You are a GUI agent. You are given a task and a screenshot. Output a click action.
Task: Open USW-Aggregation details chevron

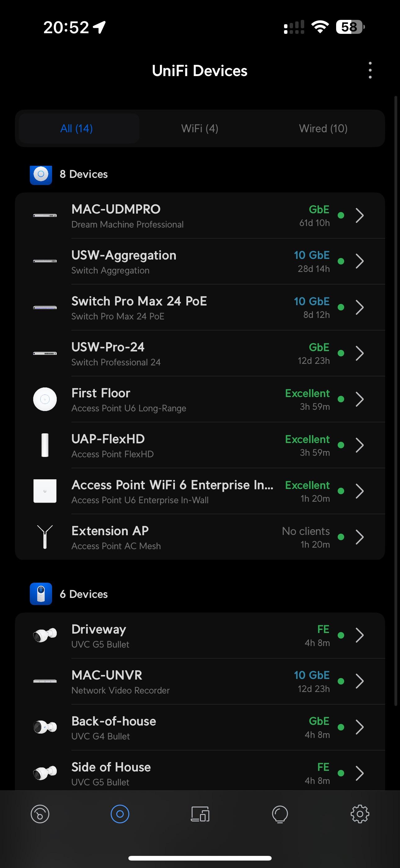pos(360,261)
